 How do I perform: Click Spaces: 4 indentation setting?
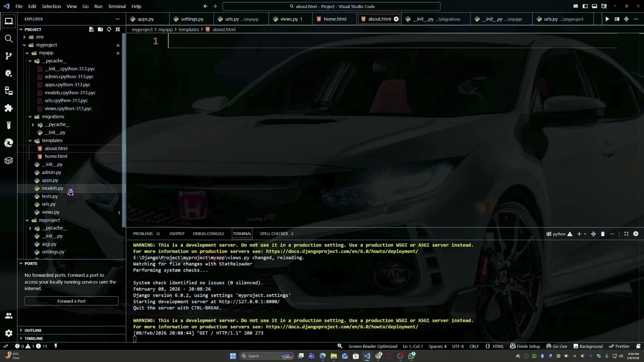[x=437, y=346]
